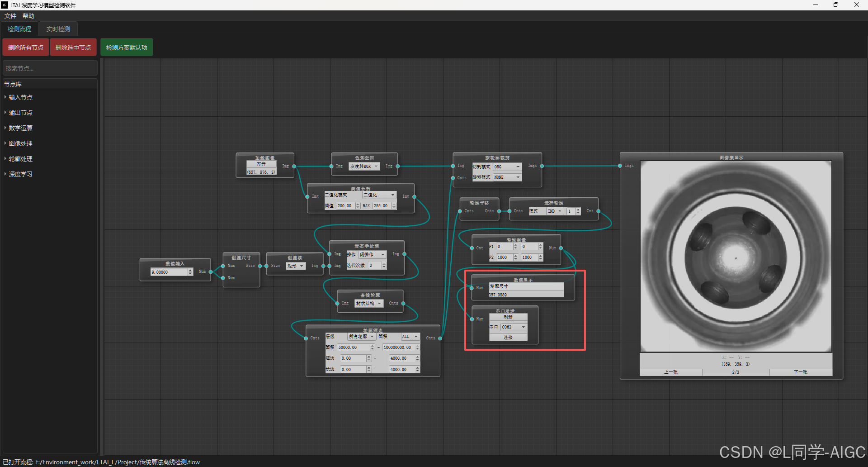
Task: Click the Img input port of 阈值分割
Action: point(307,197)
